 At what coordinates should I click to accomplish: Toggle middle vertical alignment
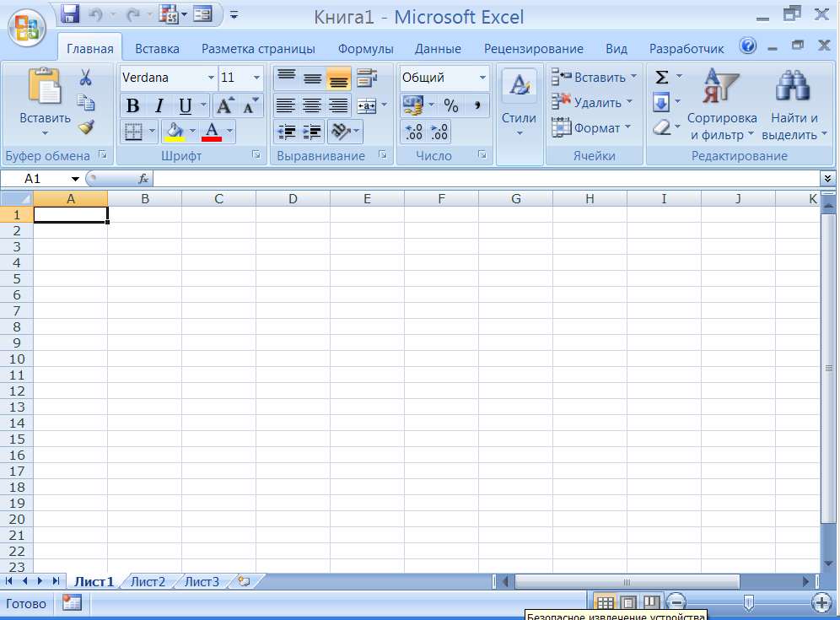[312, 78]
